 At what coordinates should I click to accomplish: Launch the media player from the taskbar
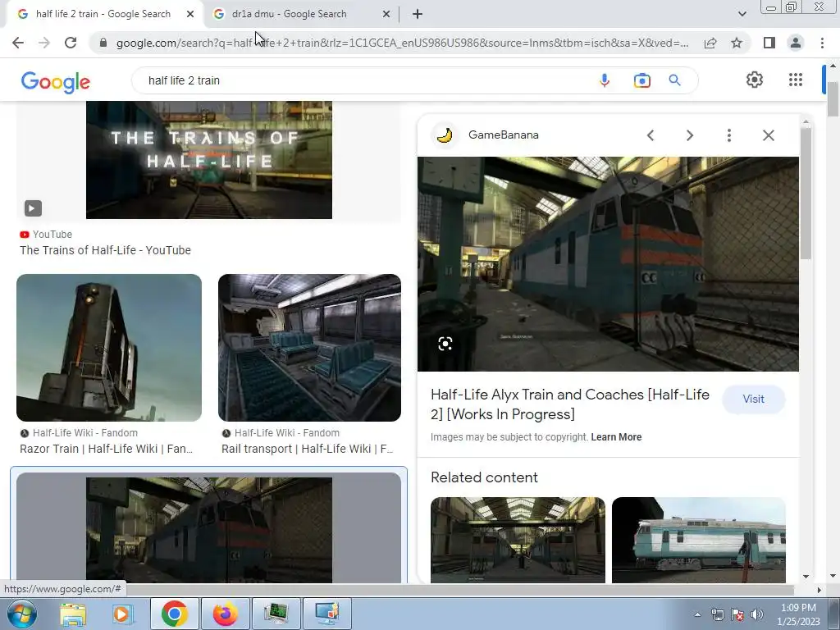(x=122, y=614)
